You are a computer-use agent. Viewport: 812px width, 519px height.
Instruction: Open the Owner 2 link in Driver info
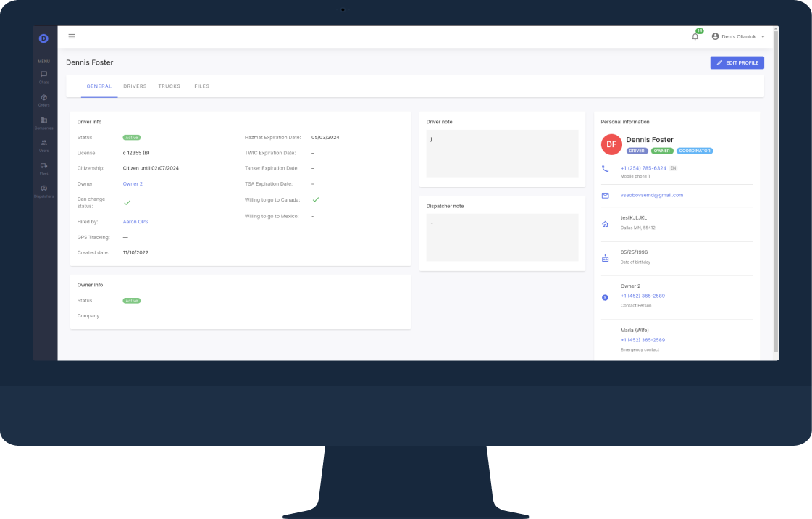(x=133, y=184)
